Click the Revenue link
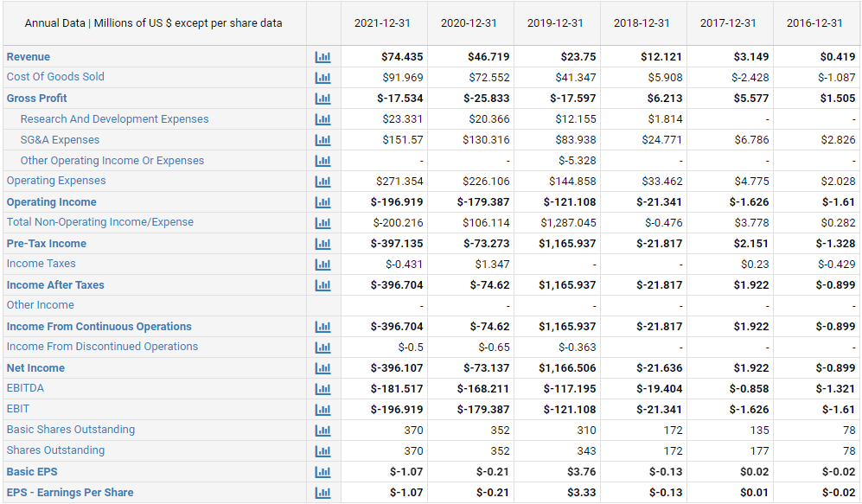The width and height of the screenshot is (862, 504). pyautogui.click(x=28, y=56)
